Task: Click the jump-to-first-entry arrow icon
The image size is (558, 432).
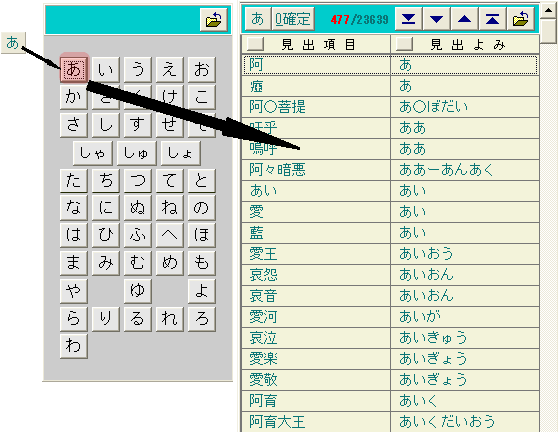Action: pyautogui.click(x=492, y=19)
